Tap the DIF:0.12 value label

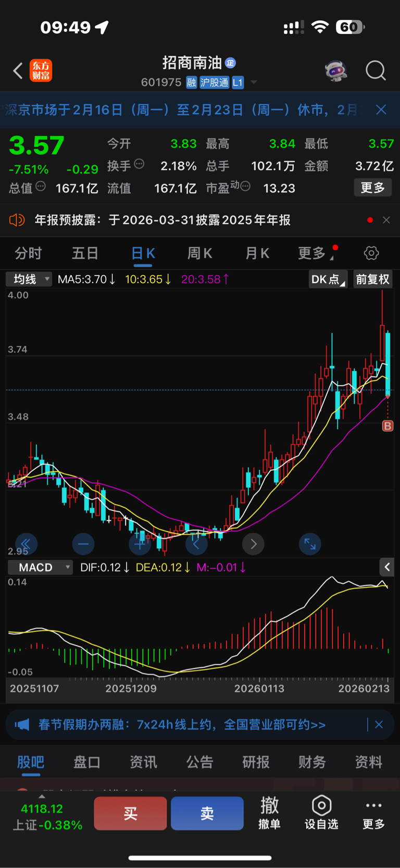[x=105, y=567]
